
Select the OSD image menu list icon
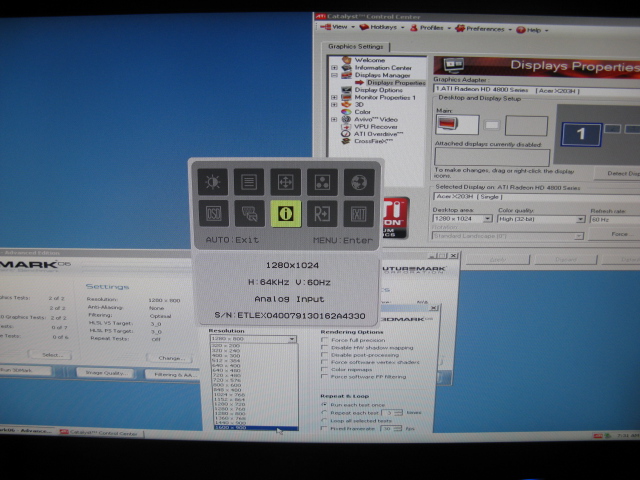coord(249,182)
